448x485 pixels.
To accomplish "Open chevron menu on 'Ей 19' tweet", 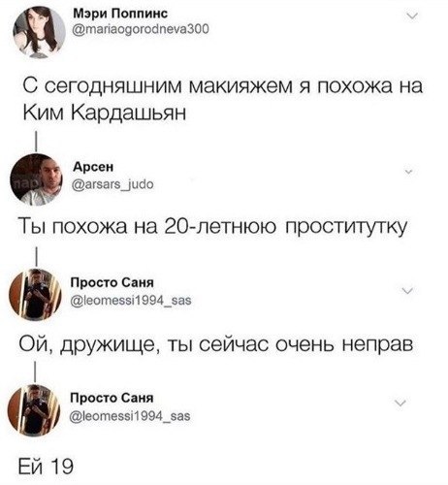I will pos(400,404).
